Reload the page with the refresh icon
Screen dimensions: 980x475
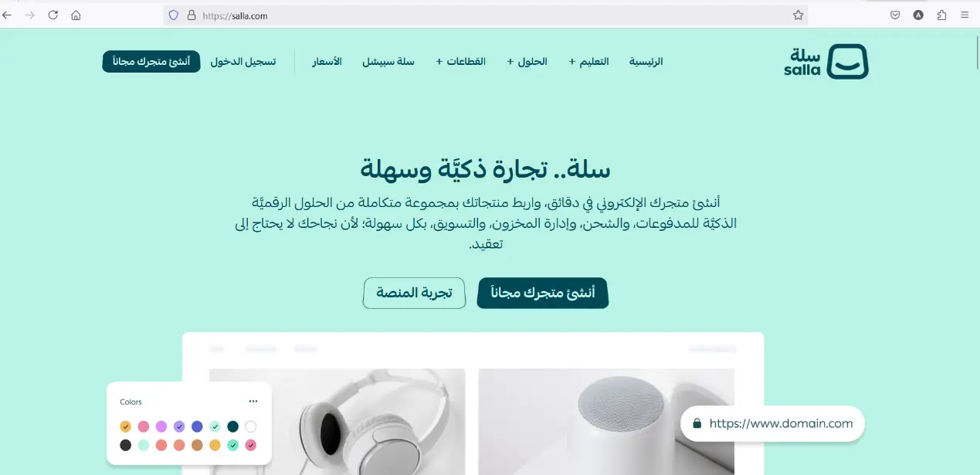point(53,15)
